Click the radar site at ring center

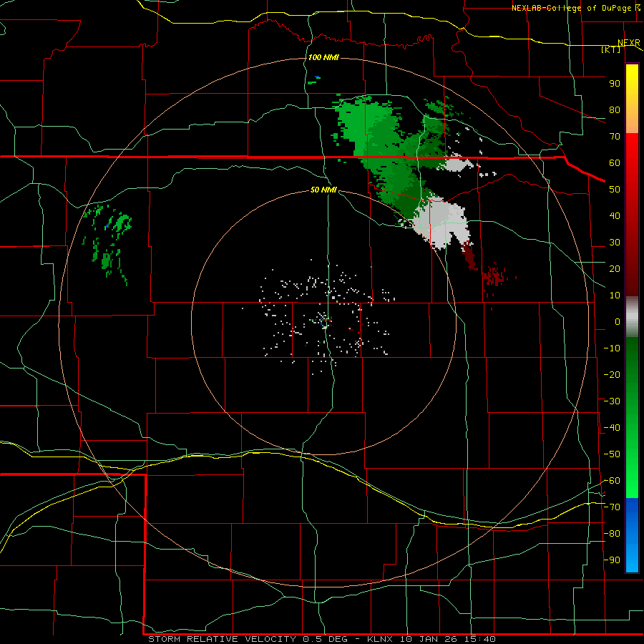point(324,322)
